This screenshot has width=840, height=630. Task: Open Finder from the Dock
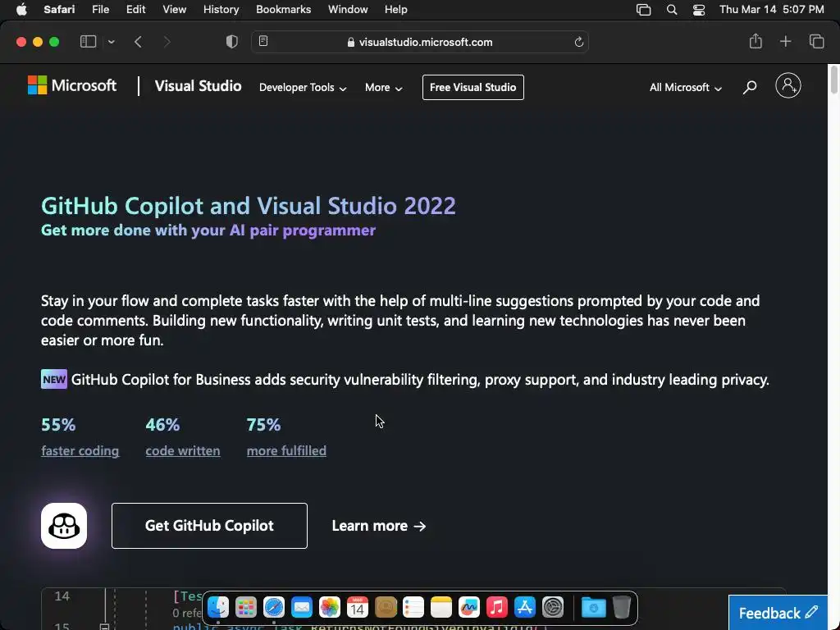(x=218, y=608)
